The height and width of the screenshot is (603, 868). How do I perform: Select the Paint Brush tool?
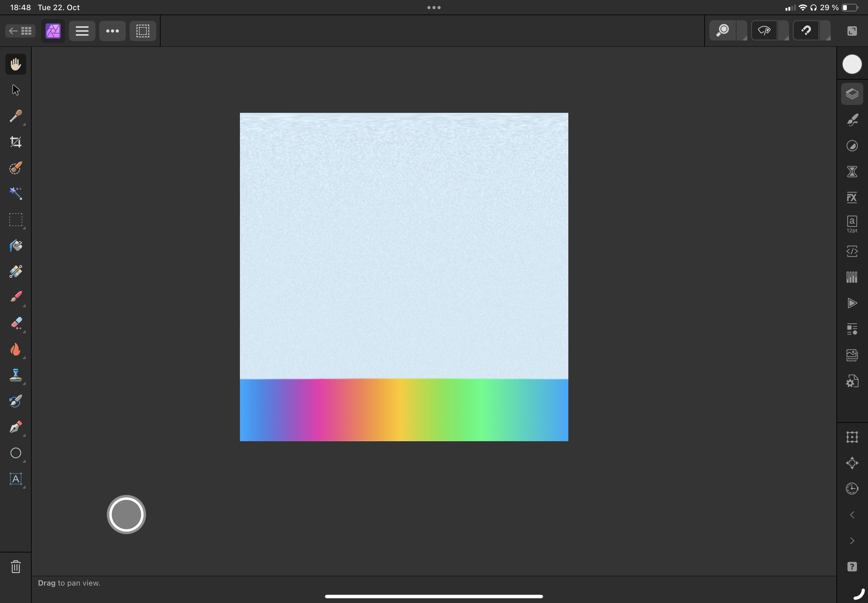click(15, 297)
